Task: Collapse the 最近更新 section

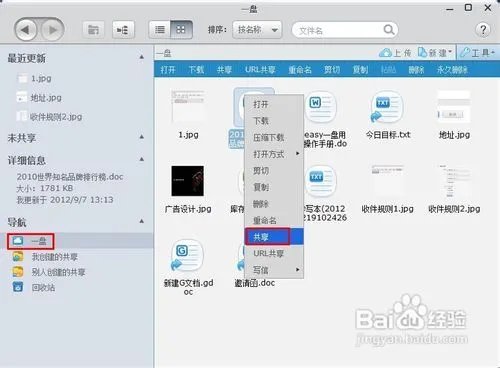Action: [x=142, y=57]
